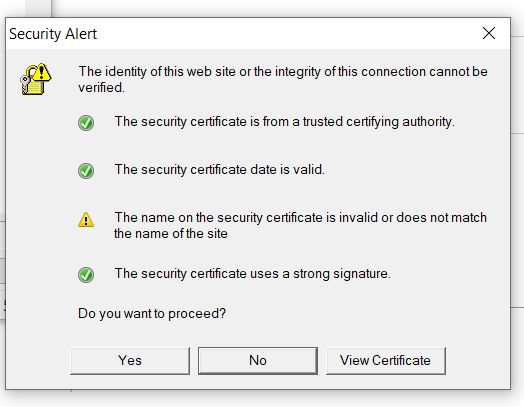Click the Security Alert title bar text

53,34
